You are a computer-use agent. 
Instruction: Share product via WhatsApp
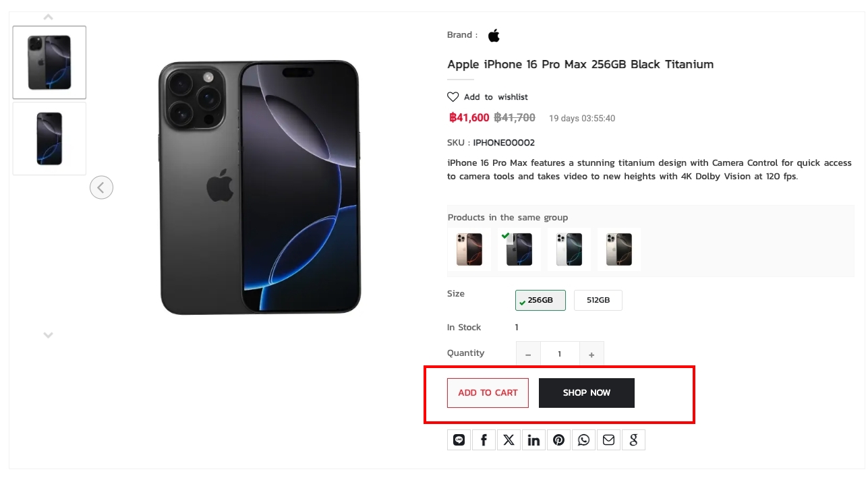pos(584,440)
